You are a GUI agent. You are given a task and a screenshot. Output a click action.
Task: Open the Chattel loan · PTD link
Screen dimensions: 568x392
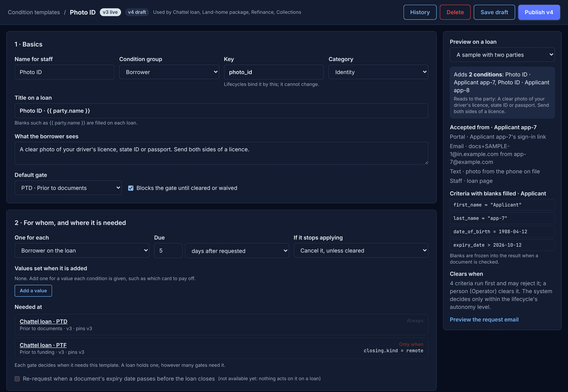(43, 321)
